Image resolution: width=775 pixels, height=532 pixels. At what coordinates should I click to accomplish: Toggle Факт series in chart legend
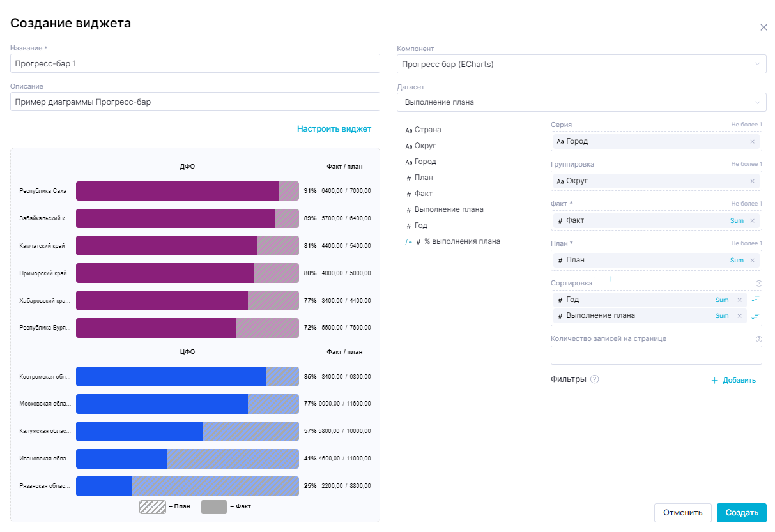click(226, 506)
